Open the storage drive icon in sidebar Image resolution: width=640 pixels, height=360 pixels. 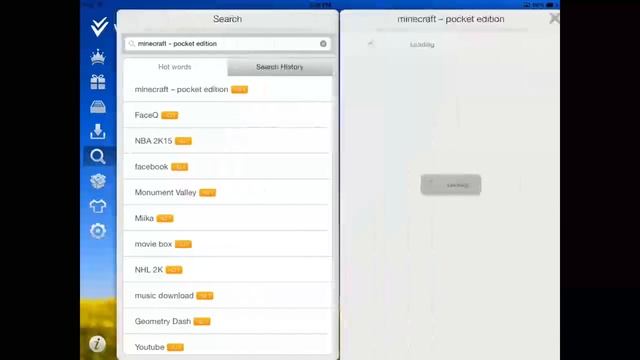tap(98, 107)
